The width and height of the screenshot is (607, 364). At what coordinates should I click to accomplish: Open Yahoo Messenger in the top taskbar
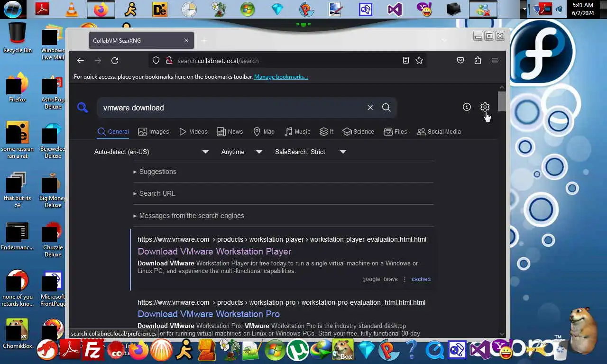[424, 9]
